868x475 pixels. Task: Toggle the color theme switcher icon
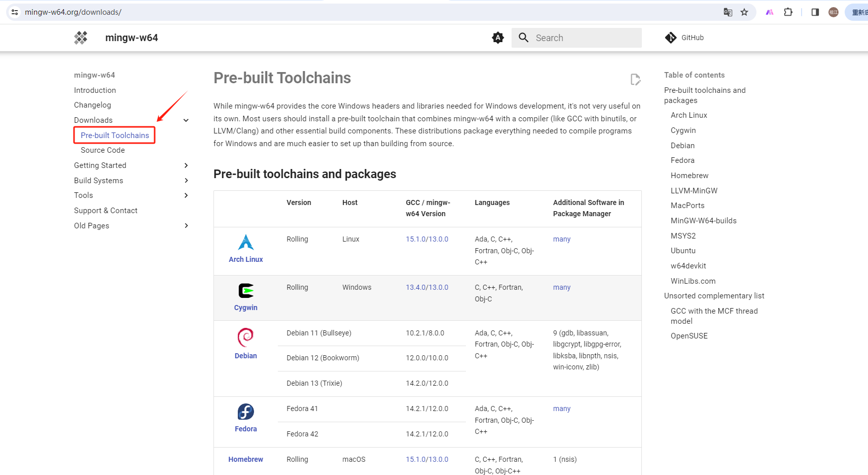(x=498, y=38)
